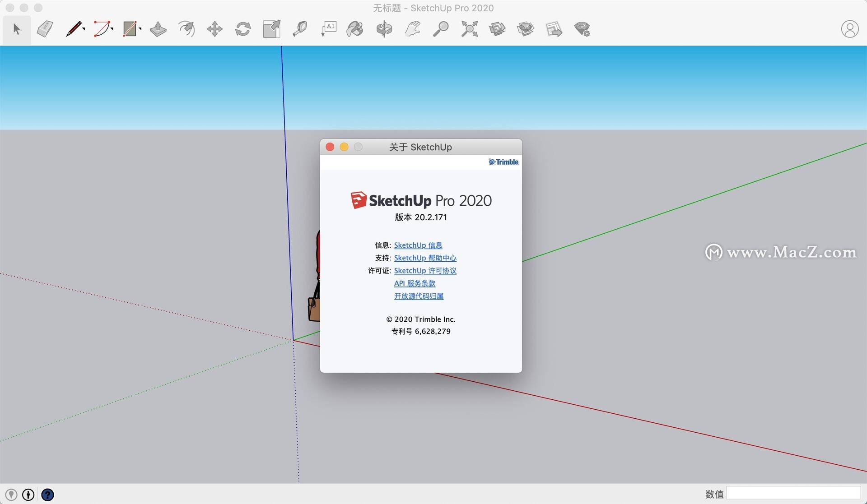Open the SketchUp 许可协议 link
The height and width of the screenshot is (504, 867).
click(425, 270)
